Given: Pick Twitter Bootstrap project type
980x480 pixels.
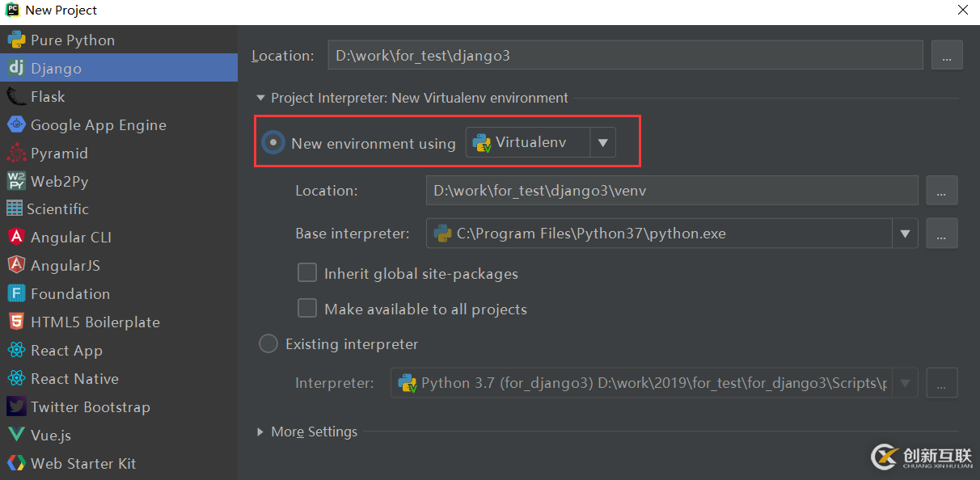Looking at the screenshot, I should (119, 406).
